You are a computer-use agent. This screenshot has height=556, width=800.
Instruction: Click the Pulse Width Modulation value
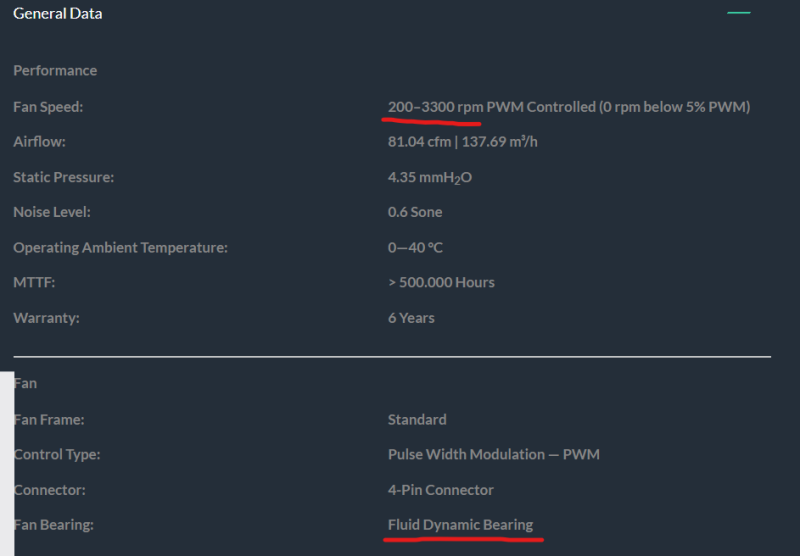(x=494, y=454)
